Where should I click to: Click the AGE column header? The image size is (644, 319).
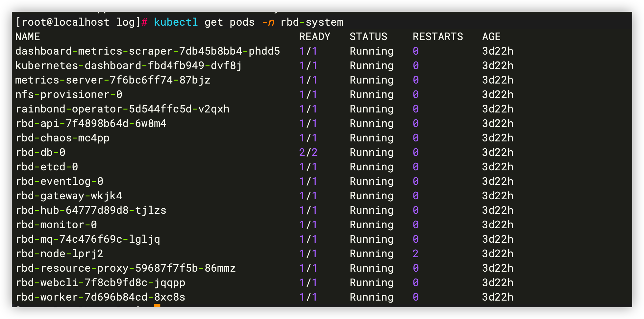pos(491,37)
